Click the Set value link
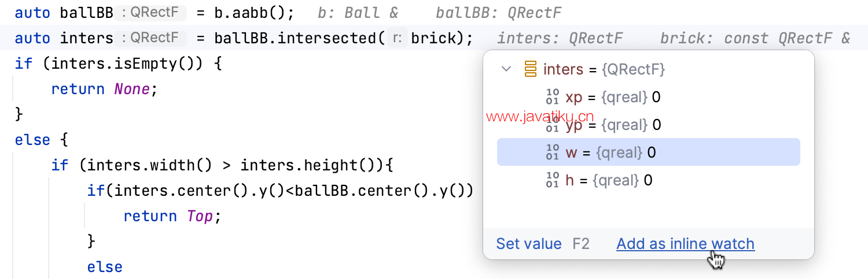This screenshot has height=279, width=868. [529, 244]
